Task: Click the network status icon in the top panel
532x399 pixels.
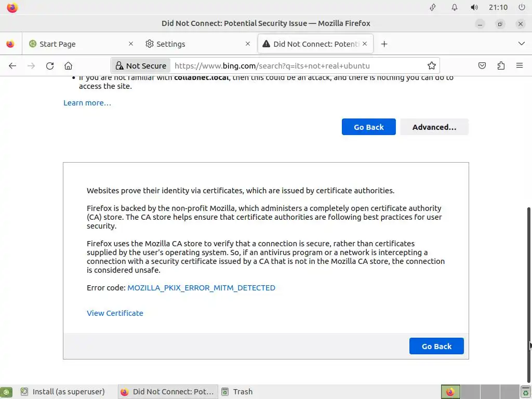Action: point(433,7)
